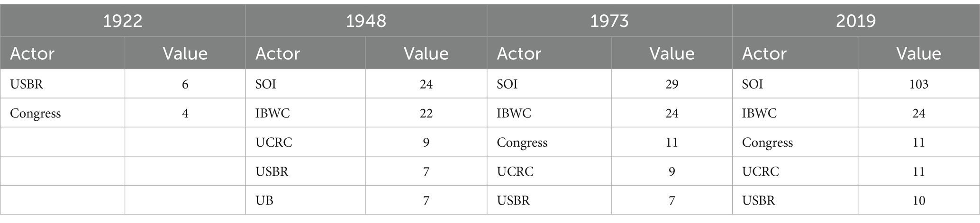Click the 1973 column group header
Screen dimensions: 980x223
point(609,21)
